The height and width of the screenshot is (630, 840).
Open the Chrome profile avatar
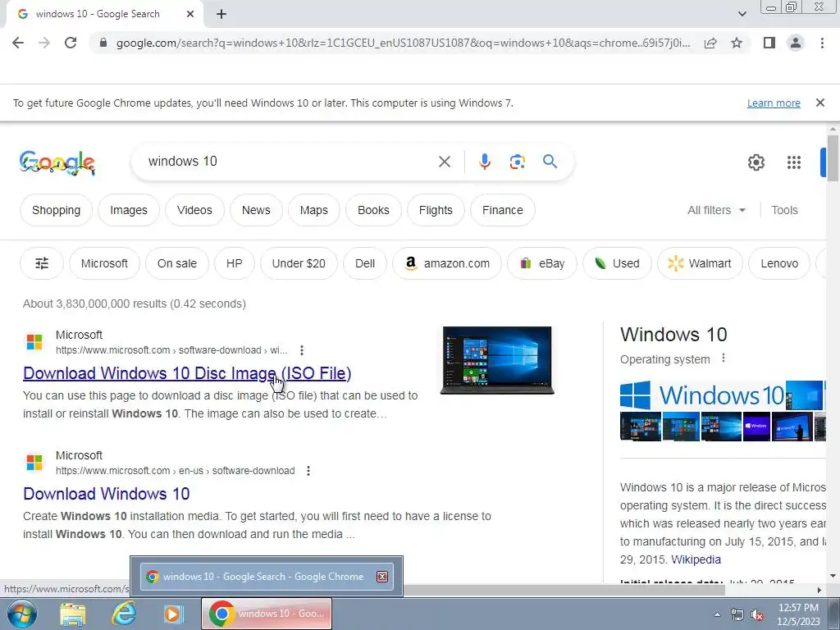pyautogui.click(x=796, y=43)
